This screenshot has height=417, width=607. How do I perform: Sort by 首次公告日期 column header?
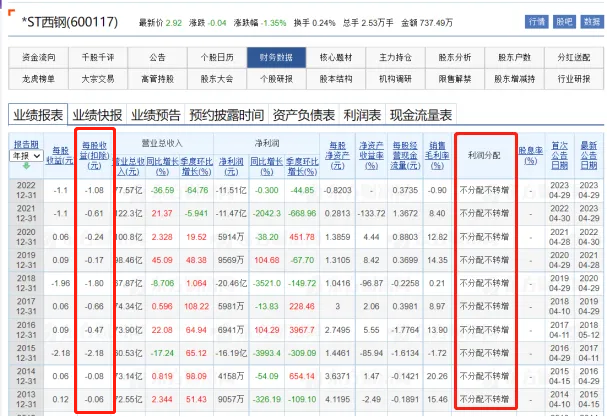pyautogui.click(x=559, y=155)
